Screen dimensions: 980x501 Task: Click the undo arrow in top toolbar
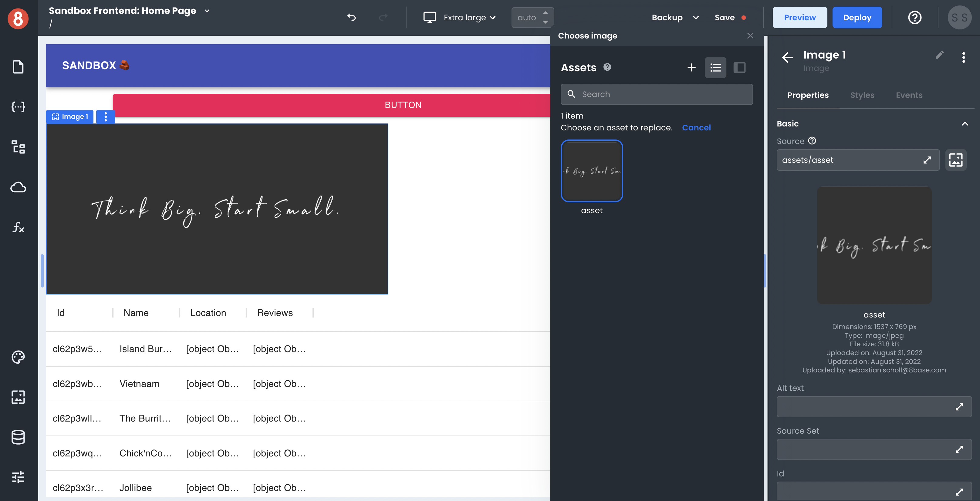(x=351, y=17)
